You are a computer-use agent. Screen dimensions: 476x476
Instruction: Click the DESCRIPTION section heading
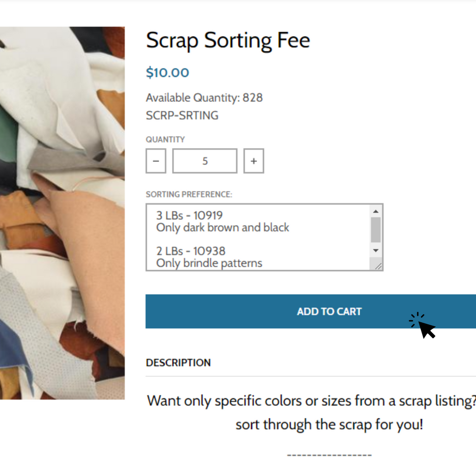click(x=178, y=362)
